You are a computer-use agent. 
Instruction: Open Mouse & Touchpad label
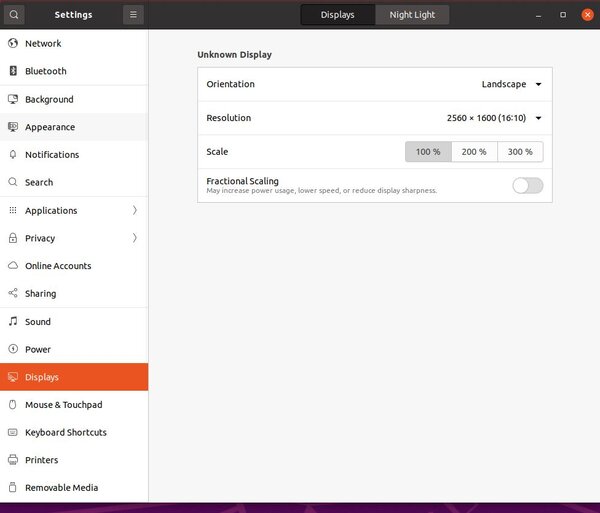pos(64,405)
